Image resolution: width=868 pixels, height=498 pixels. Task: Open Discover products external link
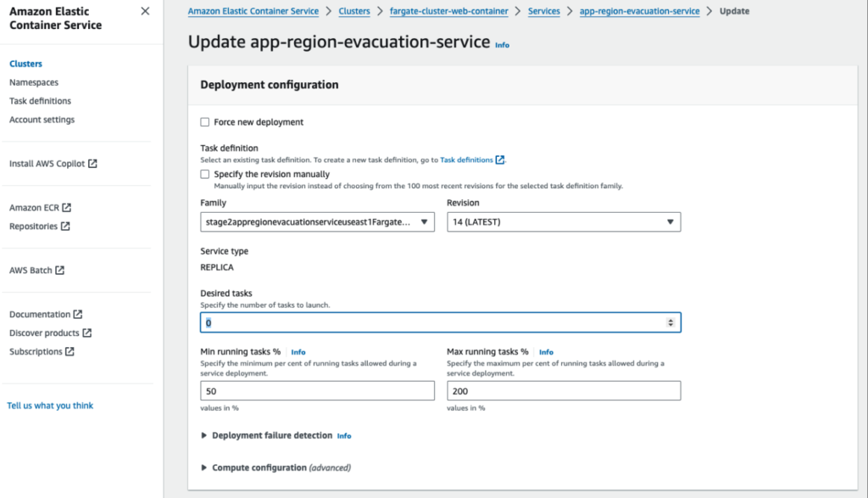50,333
